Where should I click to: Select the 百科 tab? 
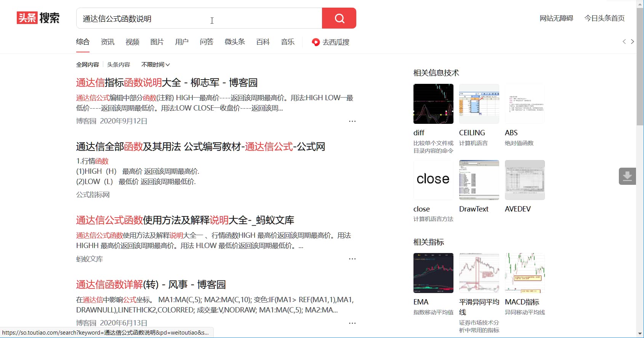click(x=263, y=42)
